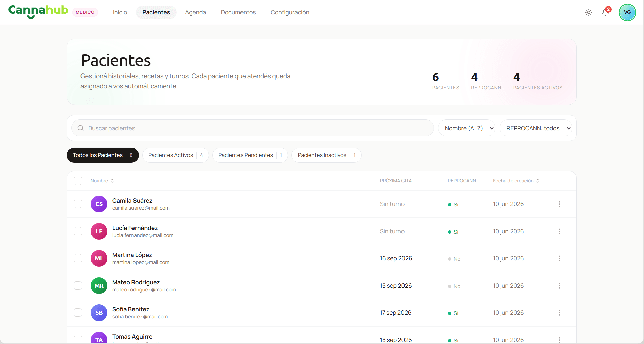The image size is (644, 344).
Task: Check the Lucía Fernández row checkbox
Action: pos(78,231)
